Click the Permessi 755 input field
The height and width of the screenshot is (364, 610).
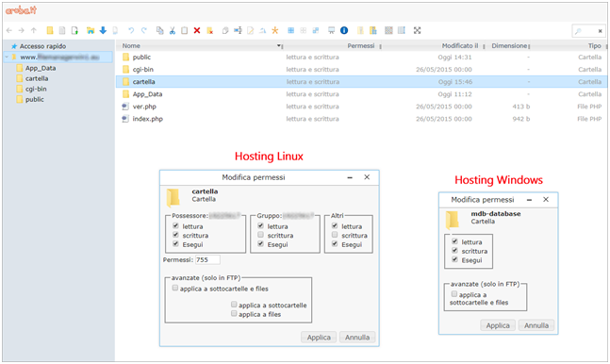point(207,259)
